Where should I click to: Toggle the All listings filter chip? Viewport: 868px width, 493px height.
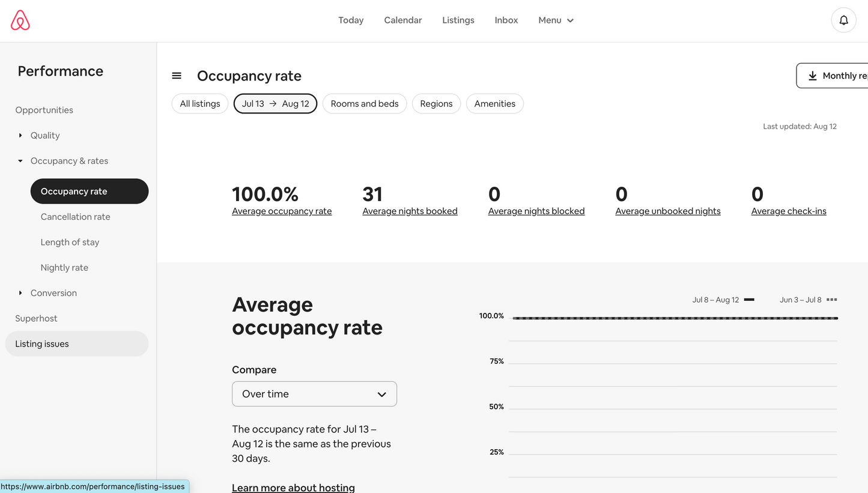pos(199,103)
